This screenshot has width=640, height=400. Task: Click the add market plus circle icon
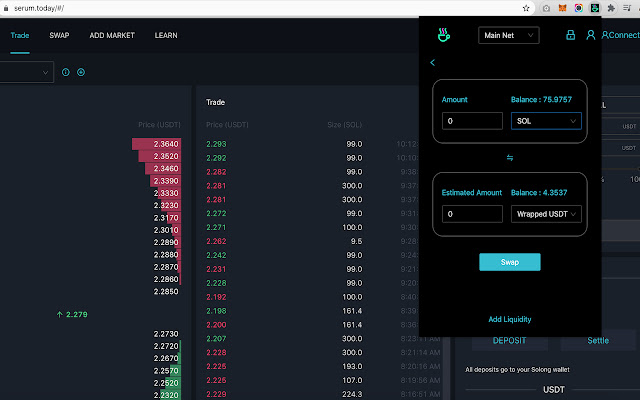[x=81, y=72]
